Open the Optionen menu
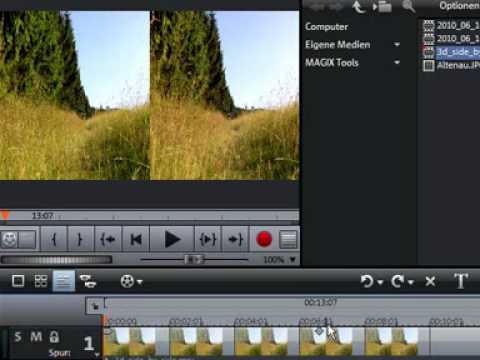Screen dimensions: 480x360 tap(459, 5)
